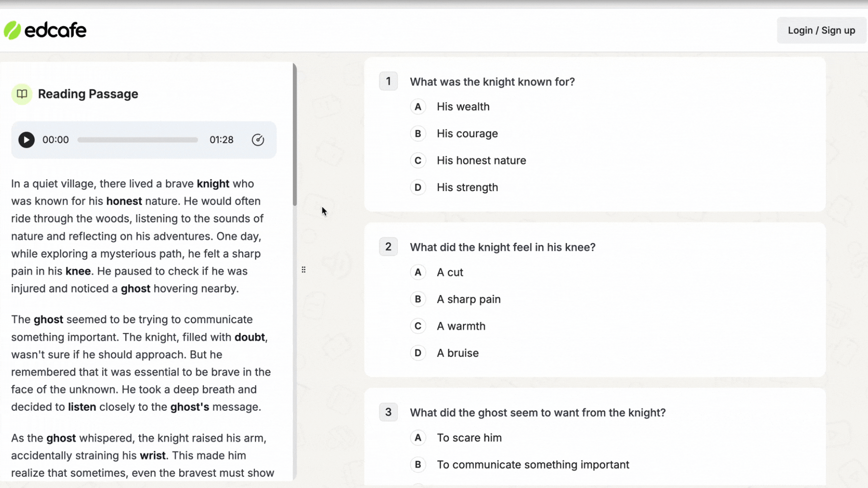Screen dimensions: 868x488
Task: Click the edcafe leaf logo
Action: point(12,30)
